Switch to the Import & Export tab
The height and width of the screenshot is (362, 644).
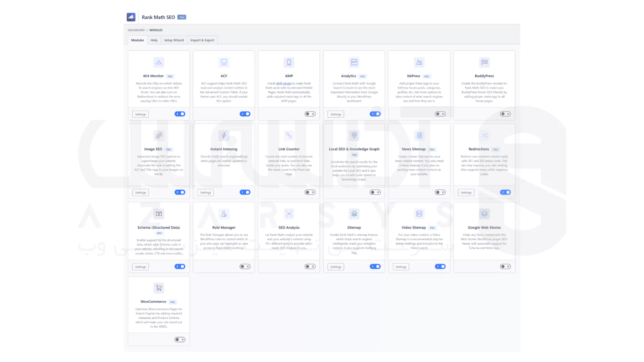click(202, 40)
